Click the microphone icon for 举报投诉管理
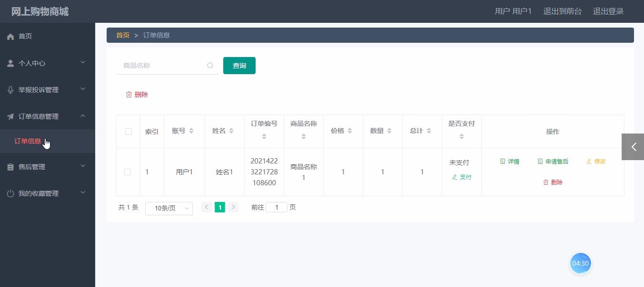644x287 pixels. (10, 90)
